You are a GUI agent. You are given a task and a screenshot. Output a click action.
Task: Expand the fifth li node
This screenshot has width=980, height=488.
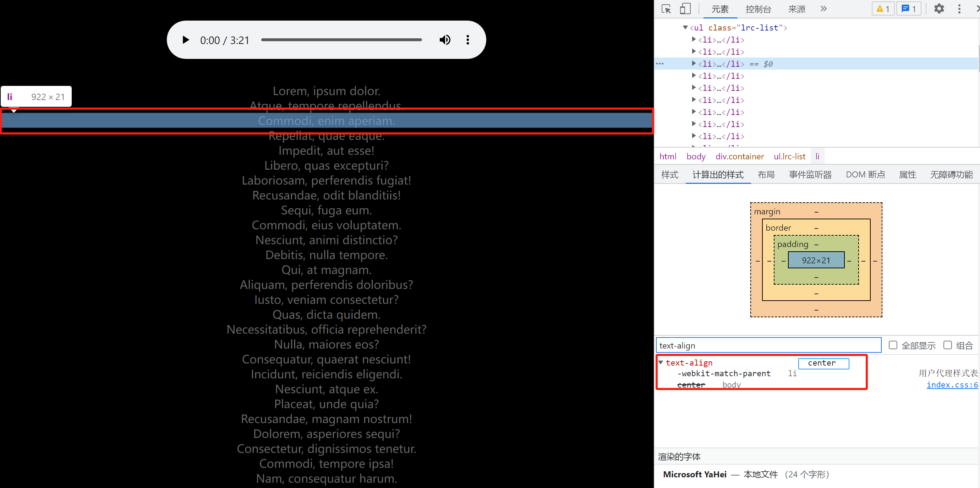[x=694, y=88]
